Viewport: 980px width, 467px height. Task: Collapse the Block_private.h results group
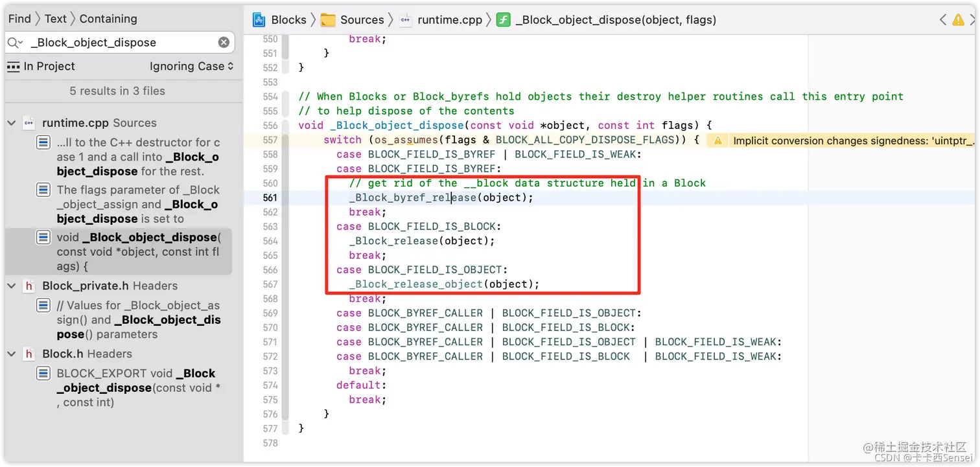12,286
